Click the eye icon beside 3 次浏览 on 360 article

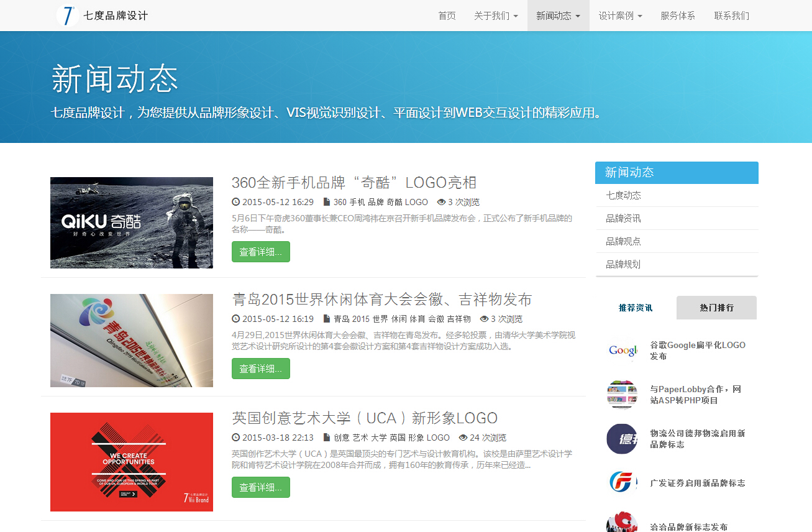coord(441,202)
